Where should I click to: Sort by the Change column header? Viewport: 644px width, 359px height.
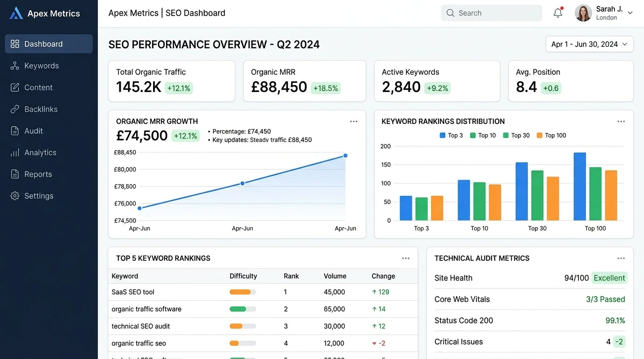click(x=383, y=276)
